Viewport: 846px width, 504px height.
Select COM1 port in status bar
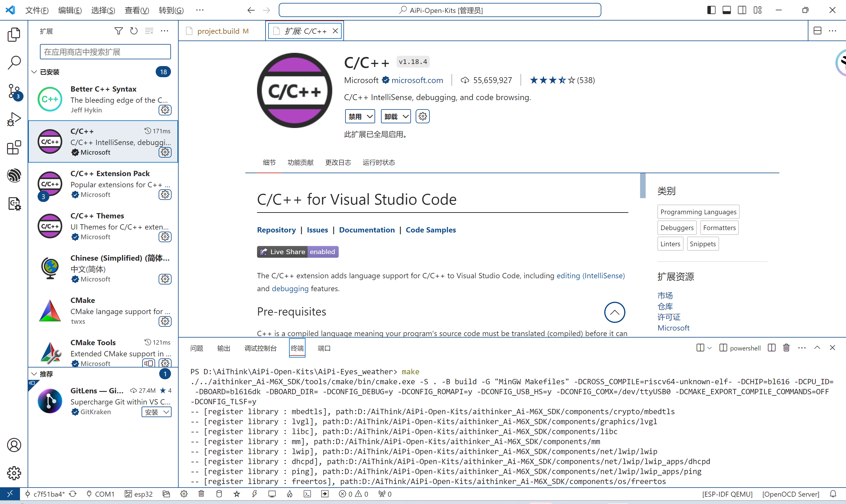pos(100,494)
